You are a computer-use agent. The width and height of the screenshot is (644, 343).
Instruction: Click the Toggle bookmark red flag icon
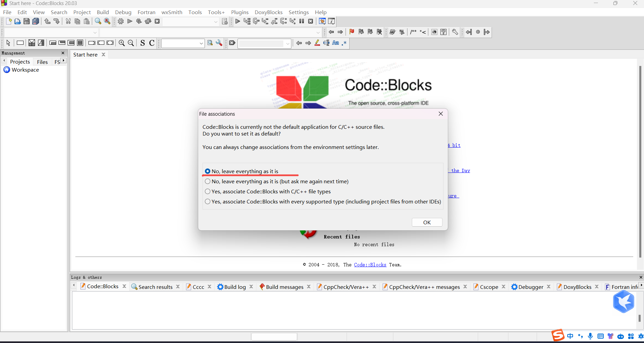point(352,32)
